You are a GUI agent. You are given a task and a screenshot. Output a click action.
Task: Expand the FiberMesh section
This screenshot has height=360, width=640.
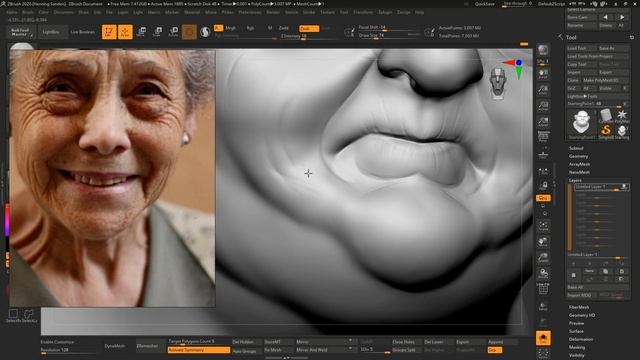(579, 307)
